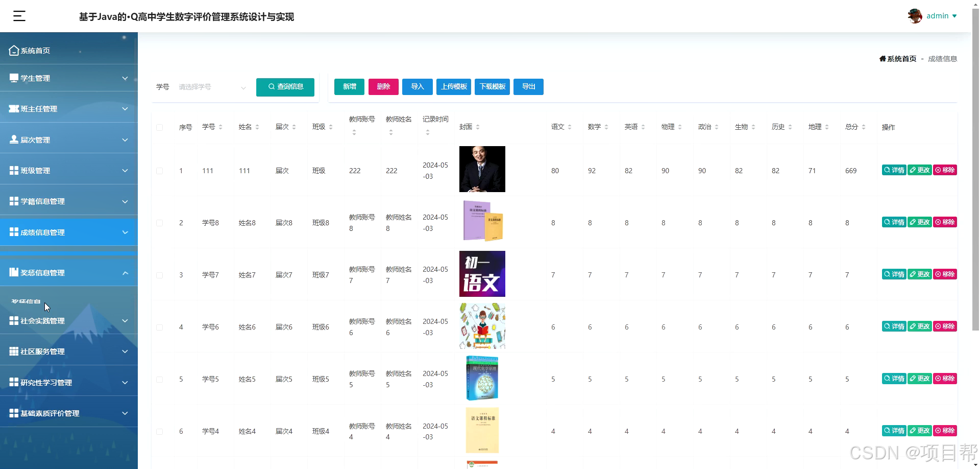Click the page vertical scrollbar
980x469 pixels.
tap(975, 169)
